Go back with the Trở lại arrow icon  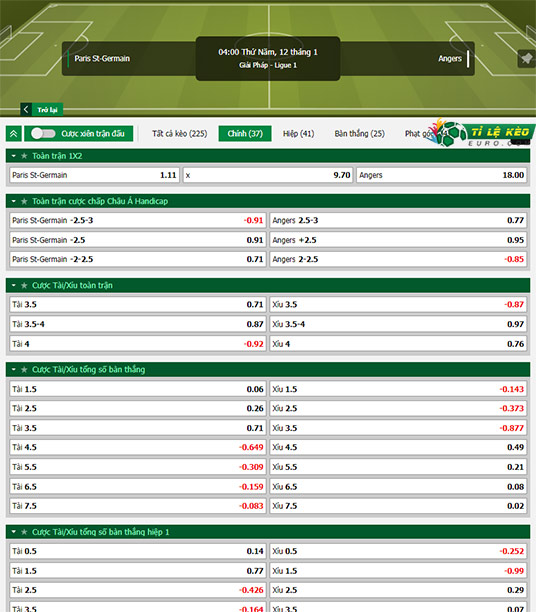click(x=26, y=109)
